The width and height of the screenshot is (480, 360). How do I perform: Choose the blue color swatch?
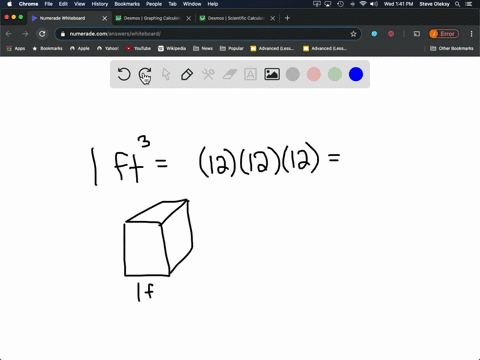pos(356,74)
